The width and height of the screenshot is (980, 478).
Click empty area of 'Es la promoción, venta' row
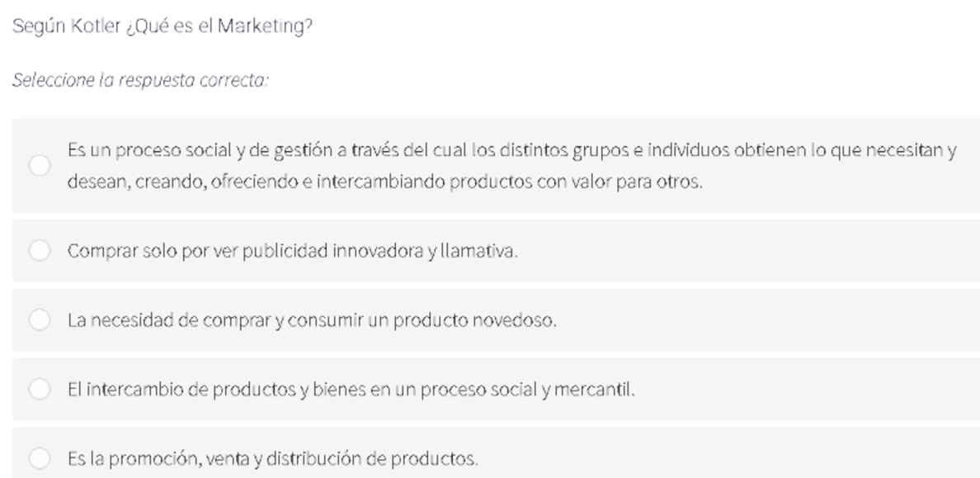(x=731, y=459)
